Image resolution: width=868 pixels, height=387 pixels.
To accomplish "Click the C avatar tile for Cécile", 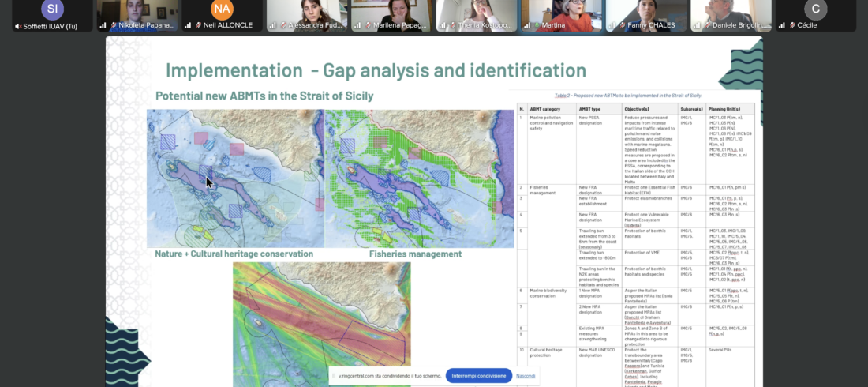I will [x=815, y=10].
